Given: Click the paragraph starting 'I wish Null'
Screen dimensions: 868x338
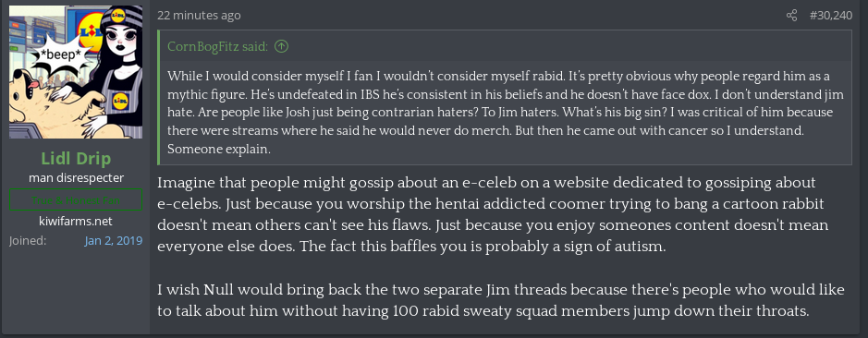Looking at the screenshot, I should (500, 300).
